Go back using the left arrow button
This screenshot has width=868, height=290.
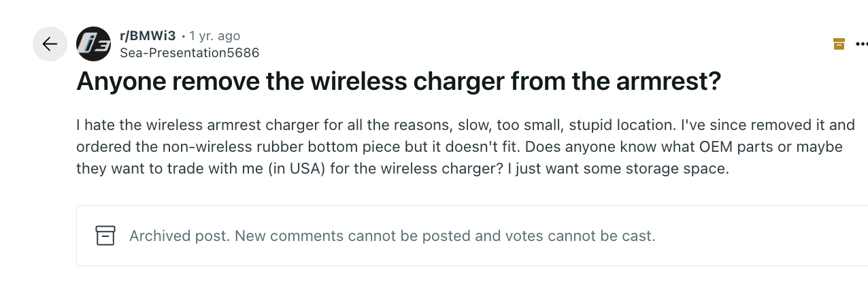(x=50, y=44)
